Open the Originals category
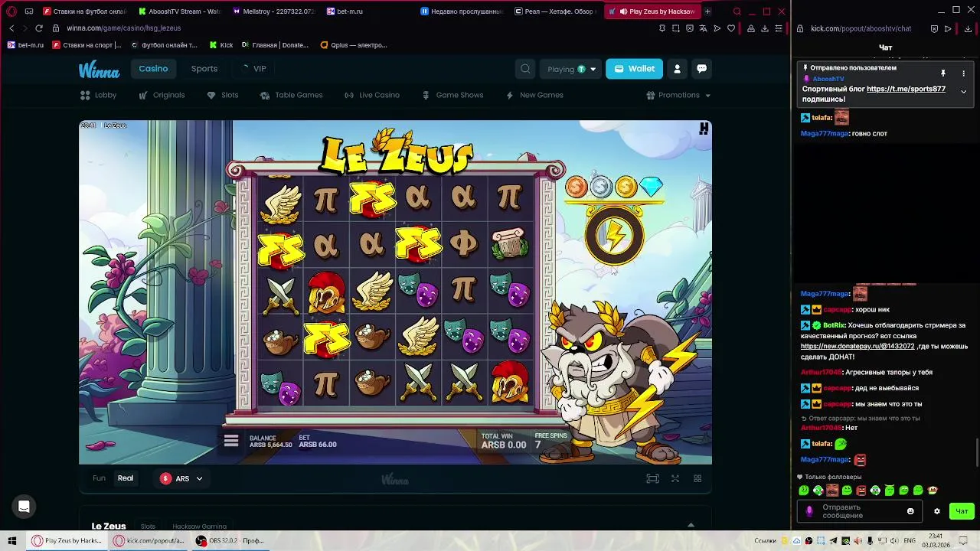The width and height of the screenshot is (980, 551). point(162,95)
